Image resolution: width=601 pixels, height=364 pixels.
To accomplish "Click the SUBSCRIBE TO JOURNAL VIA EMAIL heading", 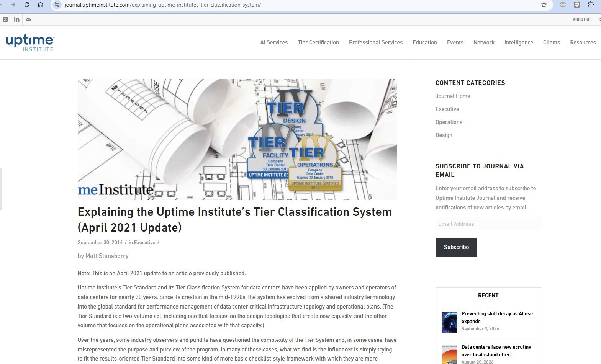I will [480, 170].
